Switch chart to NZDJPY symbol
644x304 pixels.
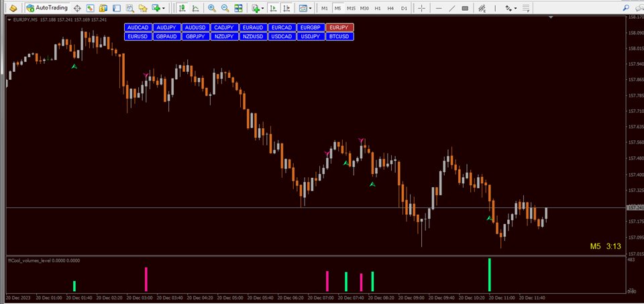tap(224, 36)
